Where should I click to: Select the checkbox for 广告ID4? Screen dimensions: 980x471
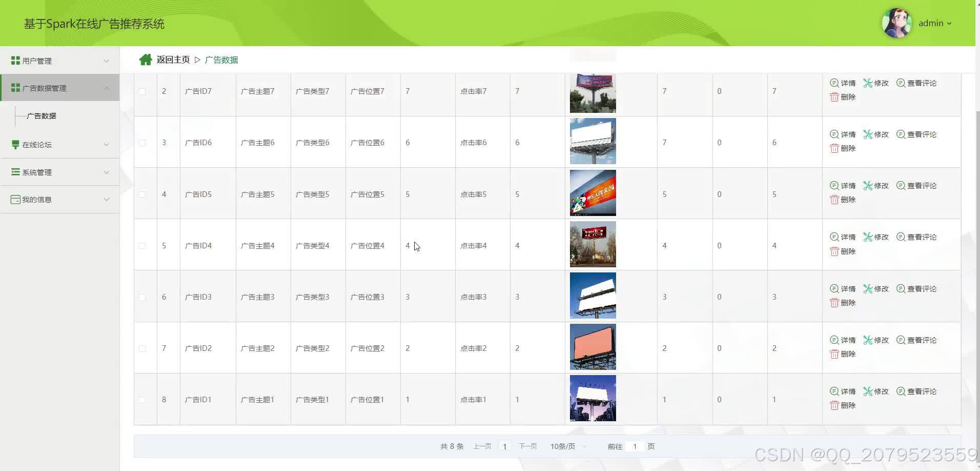(142, 245)
